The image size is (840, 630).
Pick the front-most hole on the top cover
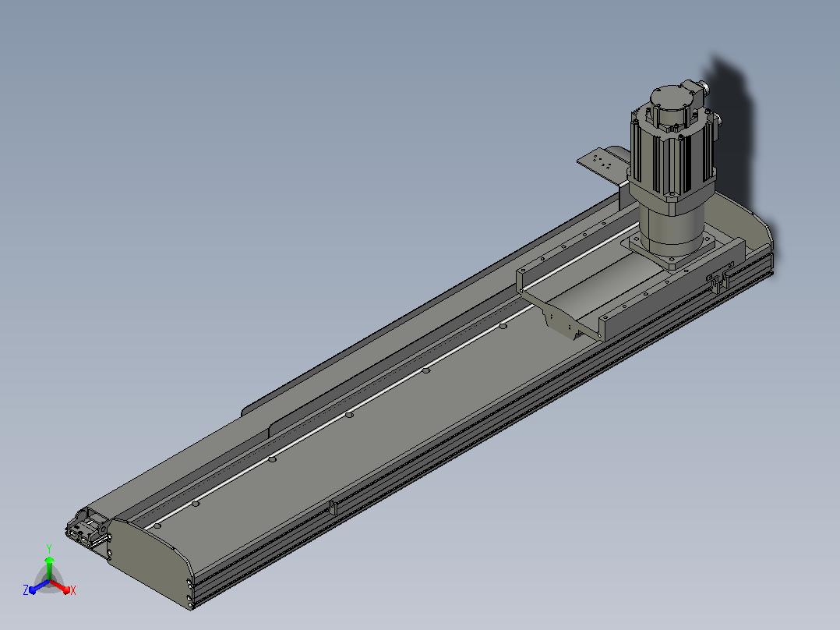click(157, 526)
